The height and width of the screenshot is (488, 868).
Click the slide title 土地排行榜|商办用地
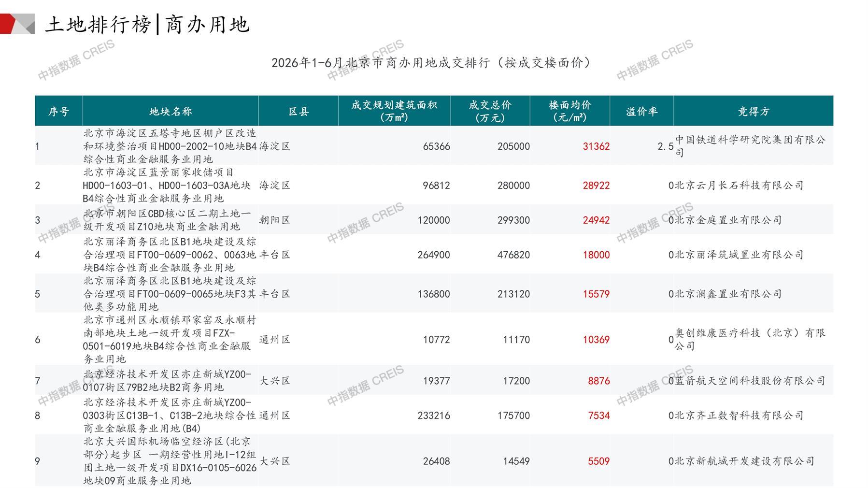coord(147,25)
